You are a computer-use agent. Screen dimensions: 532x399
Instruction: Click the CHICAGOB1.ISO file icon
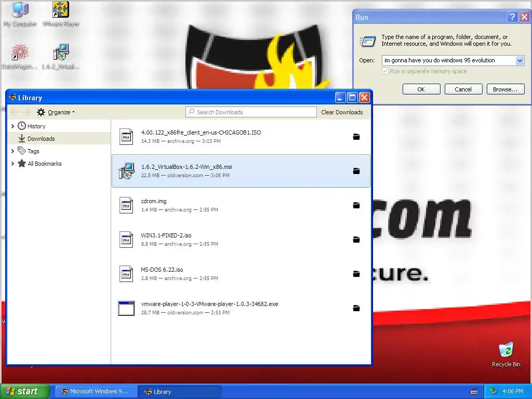click(x=126, y=137)
